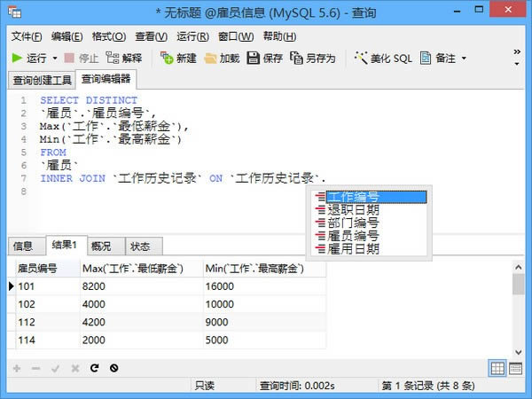This screenshot has height=399, width=532.
Task: Switch to the 信息 tab
Action: tap(27, 246)
